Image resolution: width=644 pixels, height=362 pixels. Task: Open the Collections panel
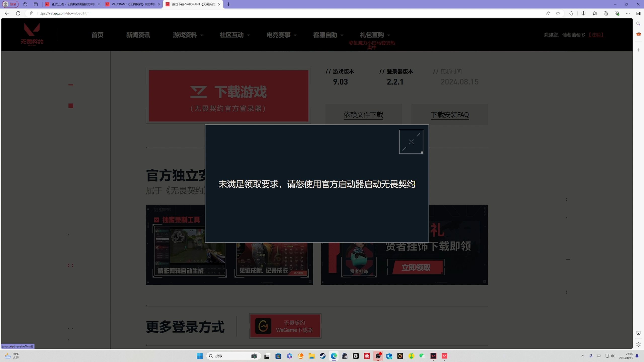pos(606,13)
